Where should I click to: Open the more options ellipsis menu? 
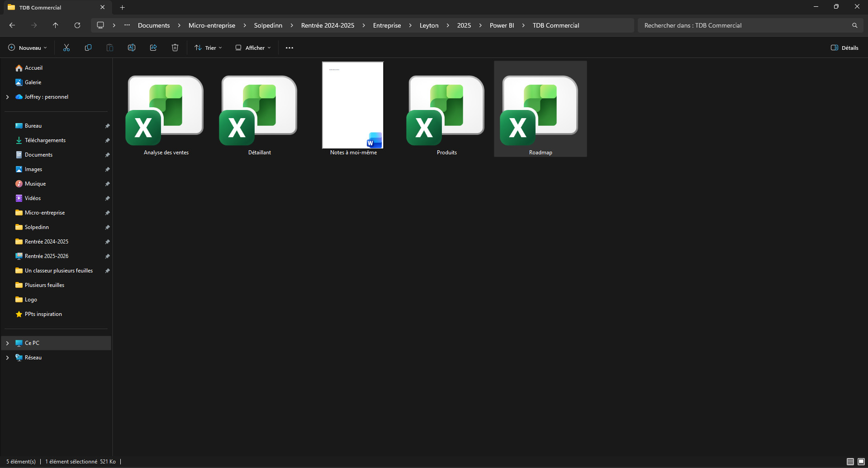point(289,48)
